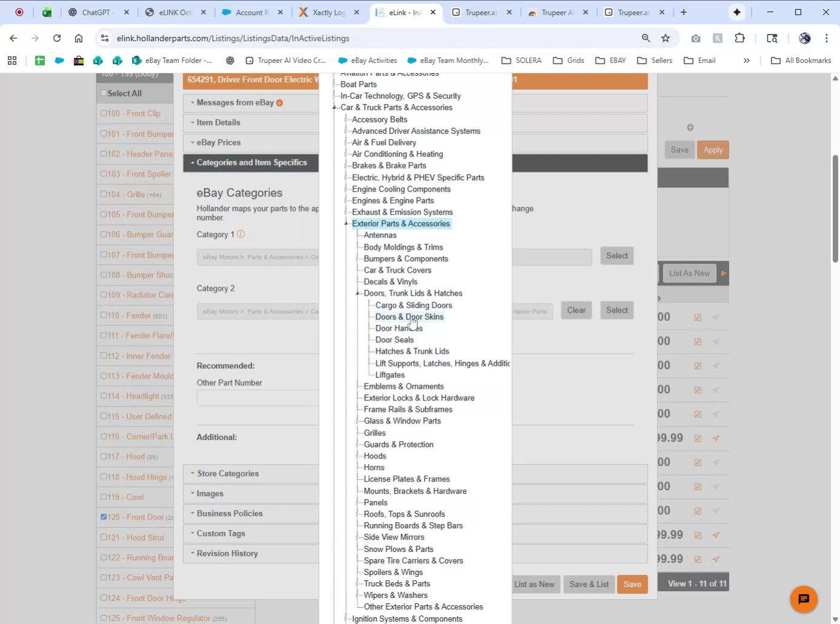Open the bookmarks overflow chevron
Image resolution: width=840 pixels, height=624 pixels.
click(x=747, y=61)
